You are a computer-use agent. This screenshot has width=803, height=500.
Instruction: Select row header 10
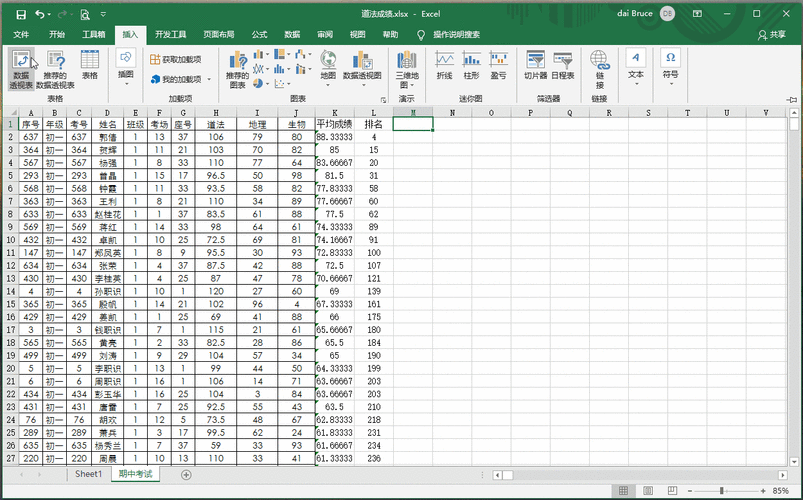click(11, 240)
